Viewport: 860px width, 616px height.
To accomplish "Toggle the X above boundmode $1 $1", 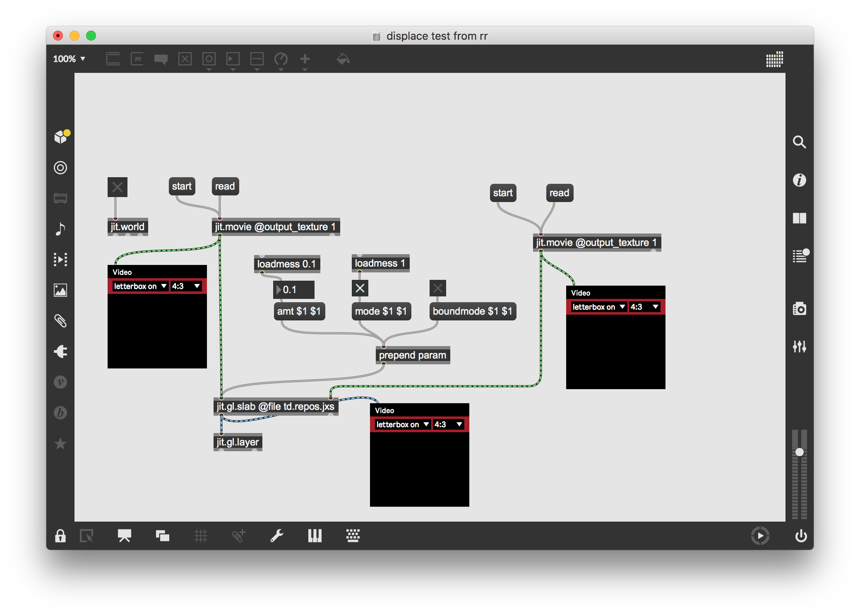I will point(438,288).
